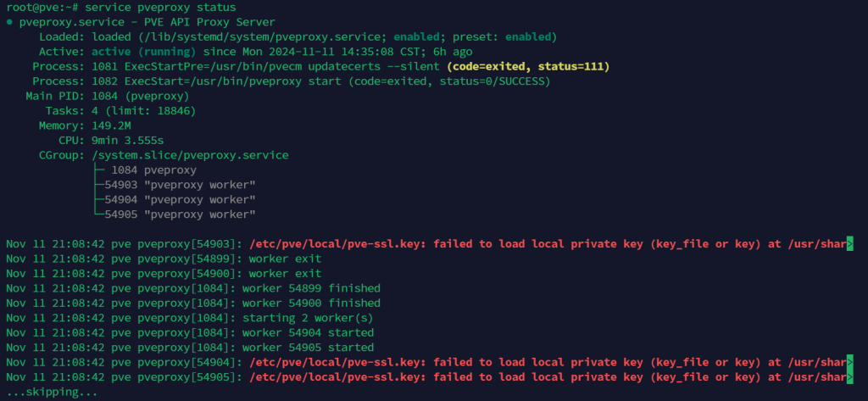Click the 'service pveproxy status' command text

[x=160, y=8]
